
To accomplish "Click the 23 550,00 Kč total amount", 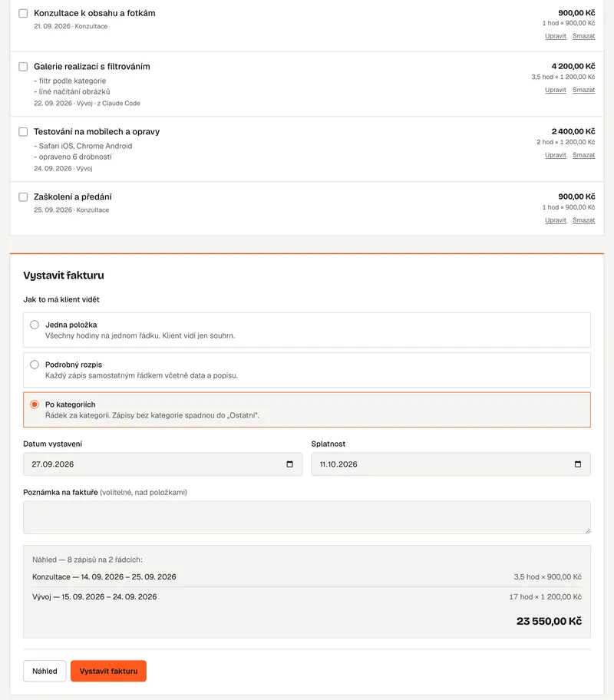I will pos(549,621).
